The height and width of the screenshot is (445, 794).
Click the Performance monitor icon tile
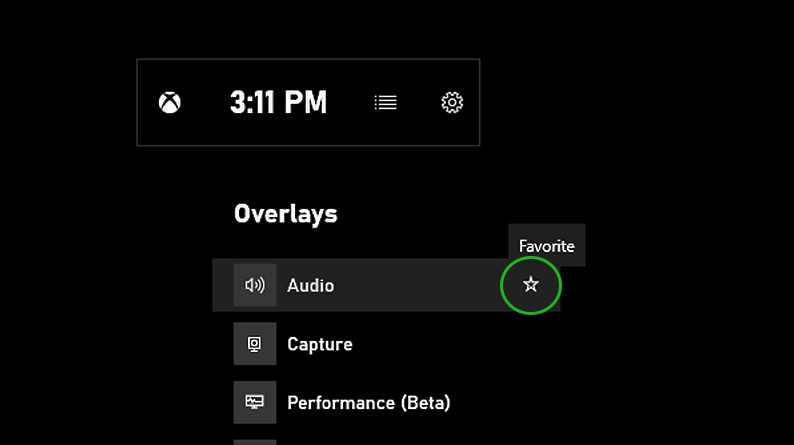tap(255, 402)
